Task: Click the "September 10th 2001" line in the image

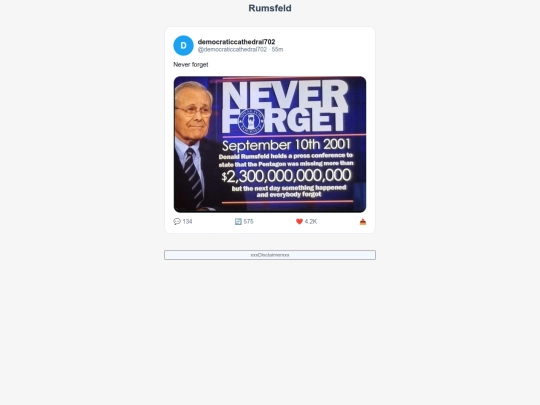Action: pyautogui.click(x=286, y=145)
